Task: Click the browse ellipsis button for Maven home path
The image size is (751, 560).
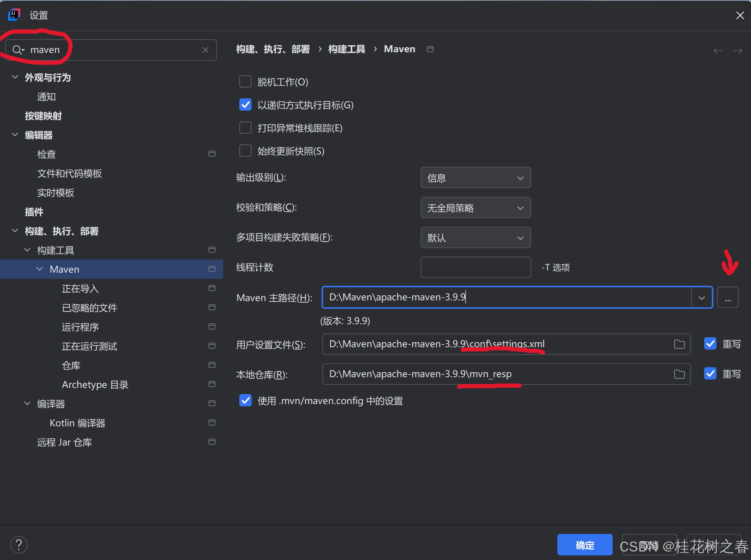Action: click(728, 297)
